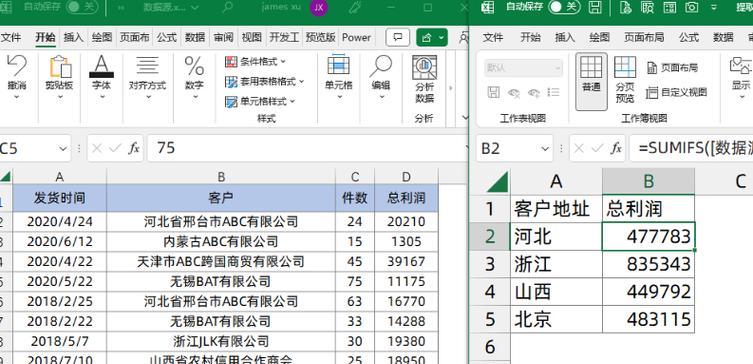Open the Alignment (对齐方式) group icon
Image resolution: width=753 pixels, height=364 pixels.
(x=147, y=66)
